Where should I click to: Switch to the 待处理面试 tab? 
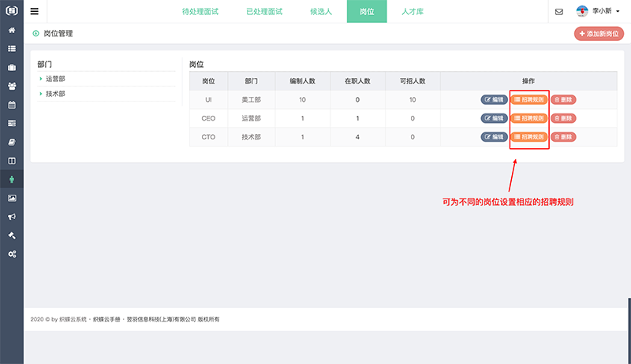200,11
